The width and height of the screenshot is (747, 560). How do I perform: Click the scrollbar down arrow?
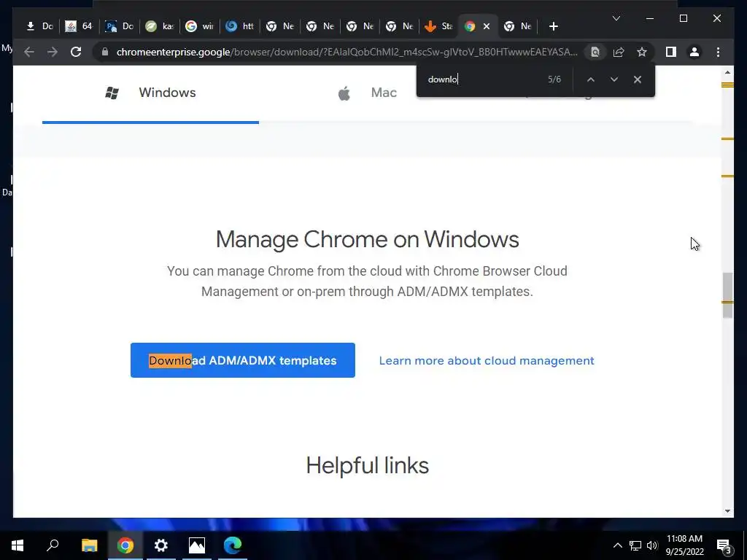click(727, 511)
